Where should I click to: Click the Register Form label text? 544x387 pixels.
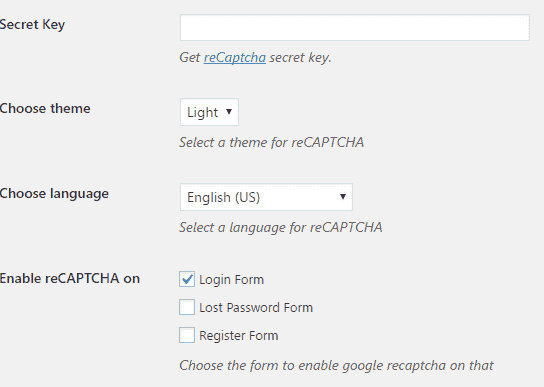[239, 336]
